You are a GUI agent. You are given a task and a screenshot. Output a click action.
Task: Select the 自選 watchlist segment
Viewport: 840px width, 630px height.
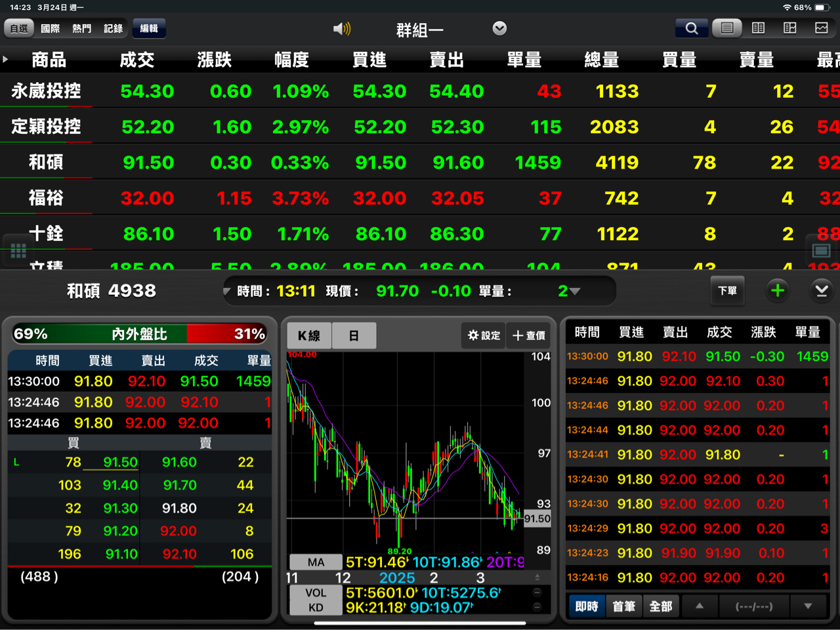(x=19, y=28)
